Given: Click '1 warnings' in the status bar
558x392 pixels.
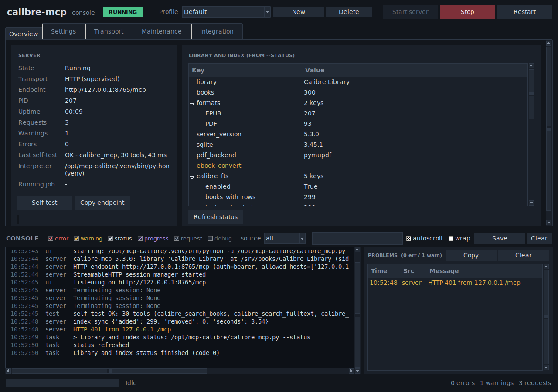Looking at the screenshot, I should (x=497, y=383).
